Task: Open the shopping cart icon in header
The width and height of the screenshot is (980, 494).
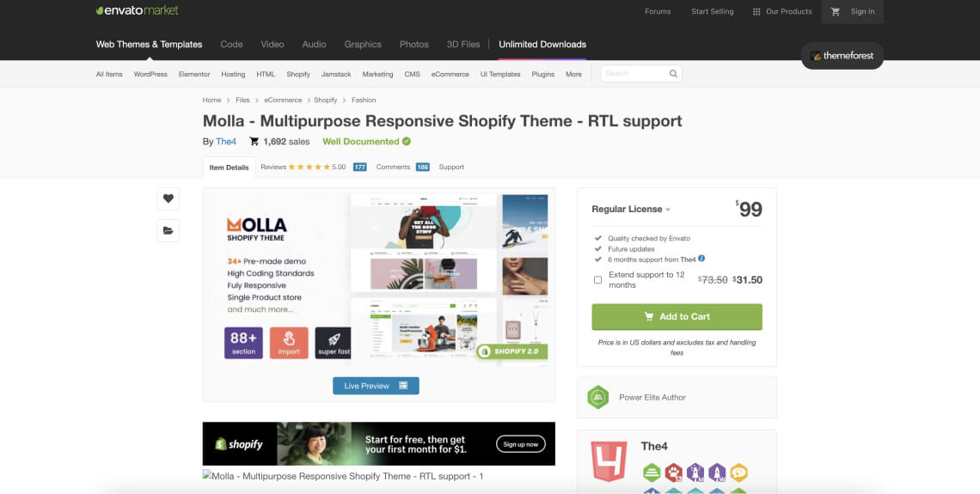Action: pos(835,11)
